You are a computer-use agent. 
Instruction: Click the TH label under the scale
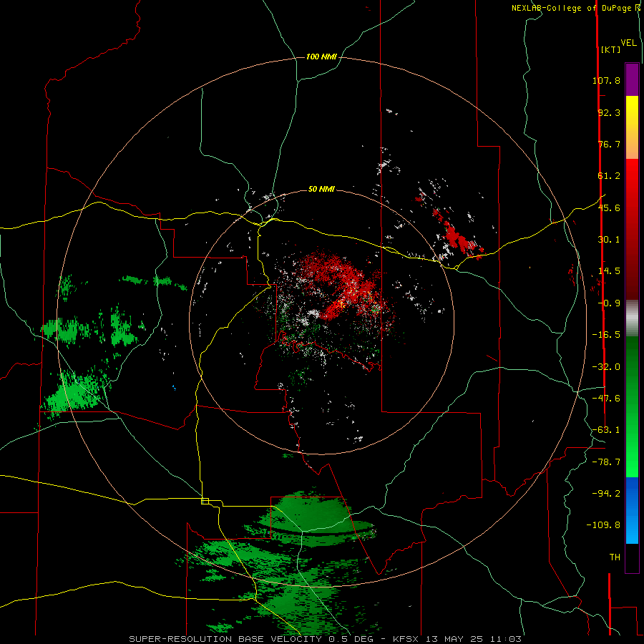(x=615, y=557)
